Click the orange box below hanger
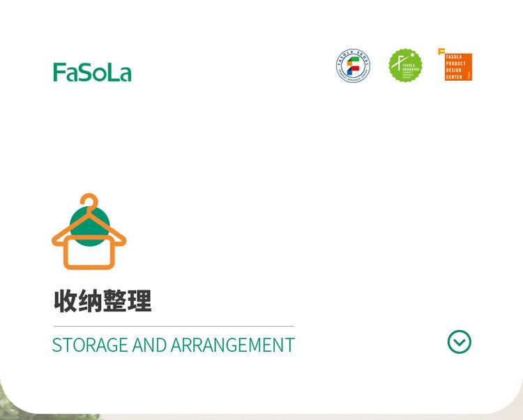The height and width of the screenshot is (420, 523). pyautogui.click(x=89, y=252)
